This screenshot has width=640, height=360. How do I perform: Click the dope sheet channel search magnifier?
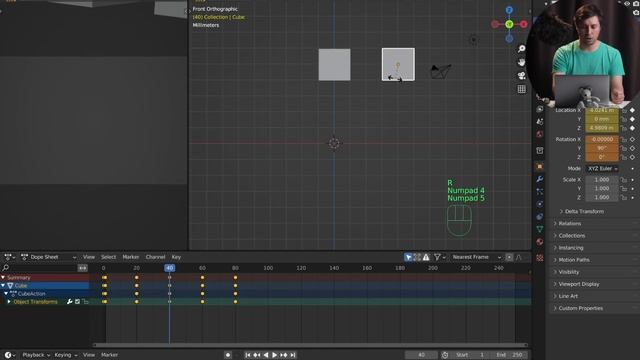pyautogui.click(x=6, y=268)
